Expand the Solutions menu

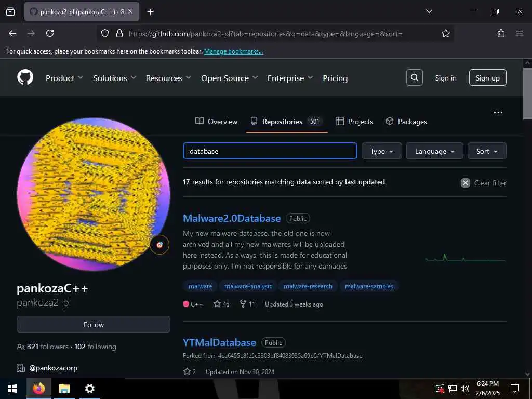[x=115, y=78]
